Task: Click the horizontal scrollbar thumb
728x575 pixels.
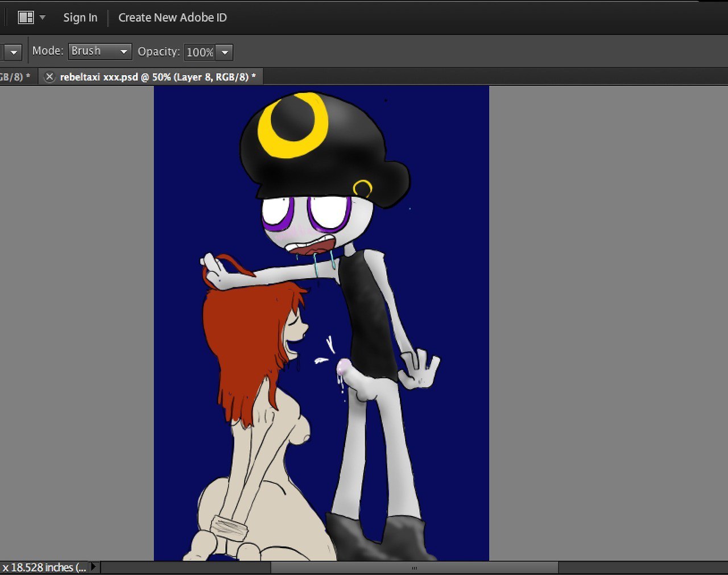Action: pos(414,568)
